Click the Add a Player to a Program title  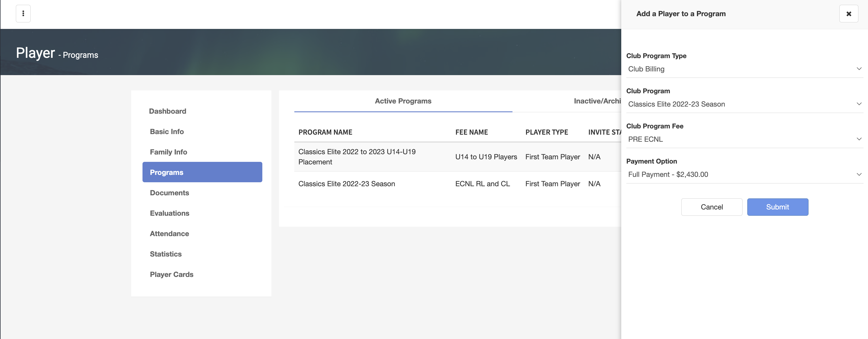pos(681,14)
